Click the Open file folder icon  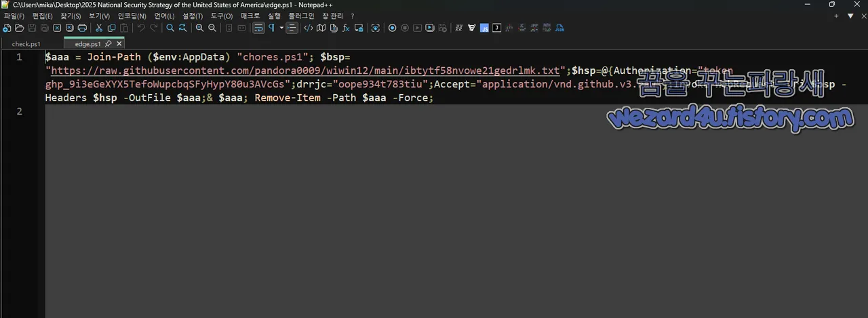pos(20,28)
